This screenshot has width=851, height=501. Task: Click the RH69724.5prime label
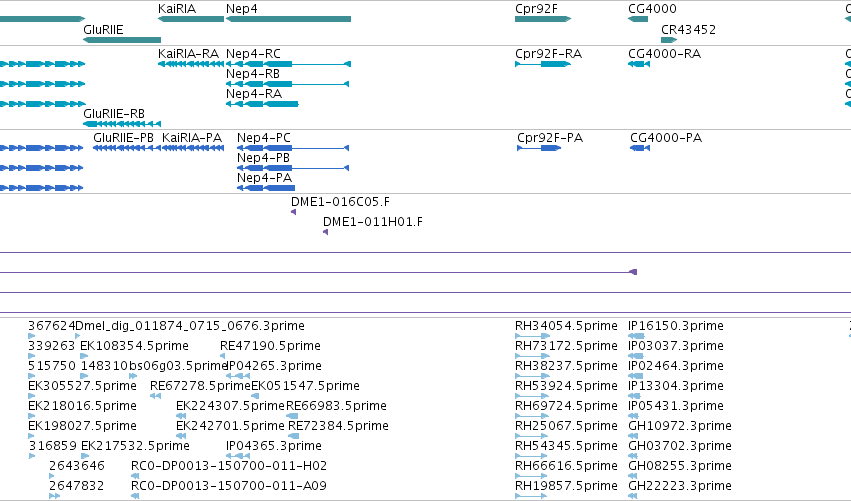tap(566, 406)
